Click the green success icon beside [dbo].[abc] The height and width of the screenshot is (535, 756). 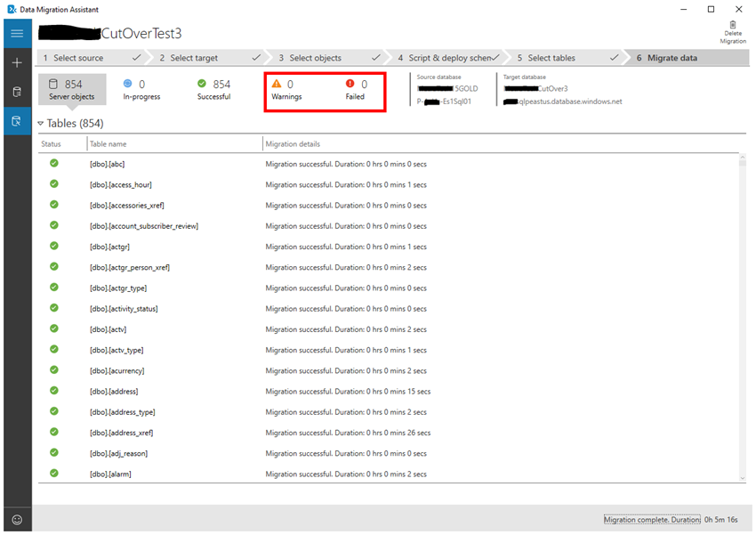tap(53, 164)
